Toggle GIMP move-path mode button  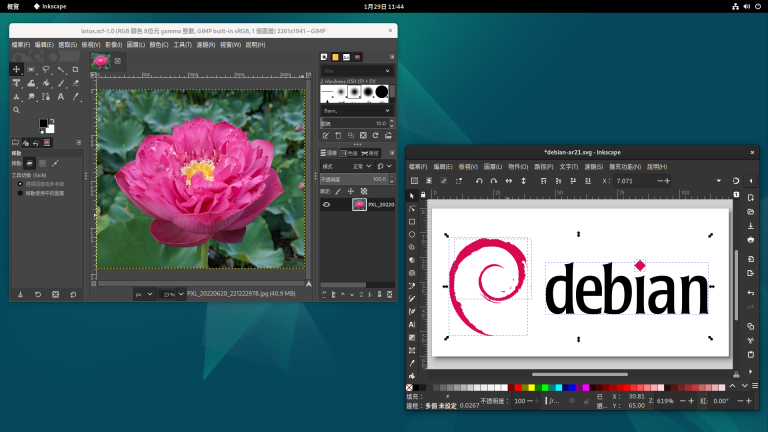click(55, 163)
